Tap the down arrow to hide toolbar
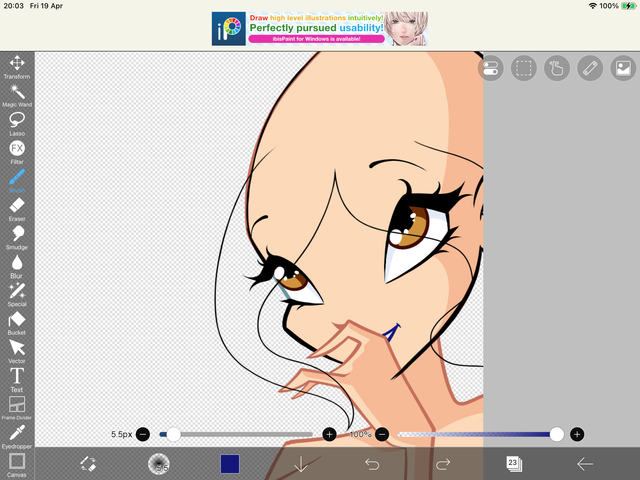Viewport: 640px width, 480px height. click(301, 464)
